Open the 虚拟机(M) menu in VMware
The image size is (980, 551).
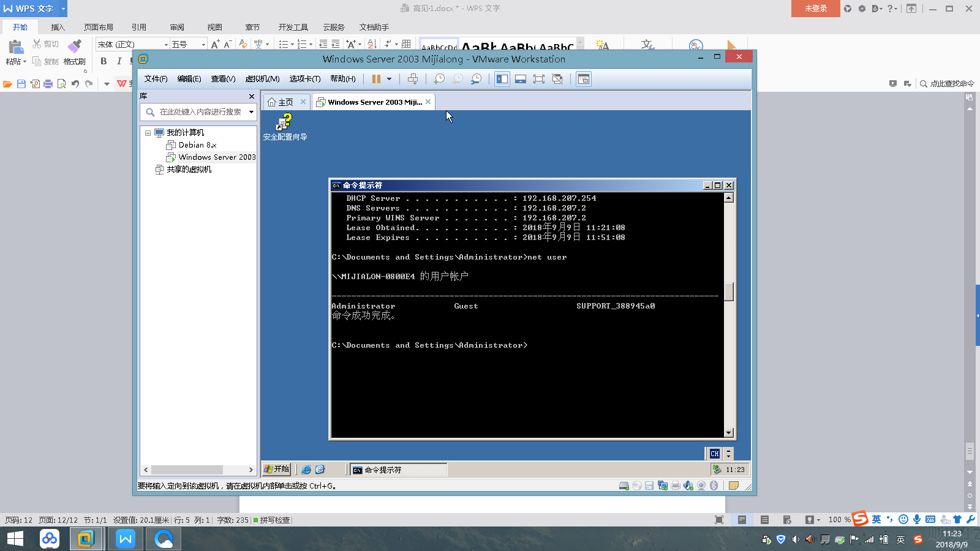[x=262, y=79]
